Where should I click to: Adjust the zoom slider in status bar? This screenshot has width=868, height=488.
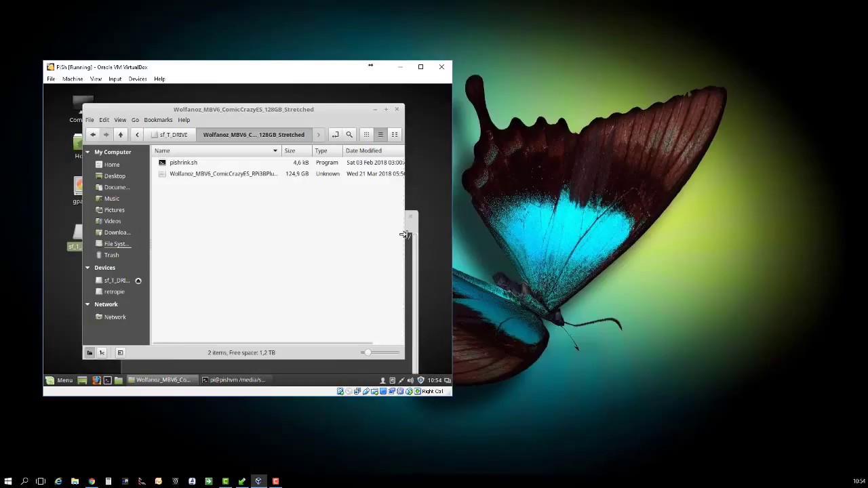tap(380, 352)
